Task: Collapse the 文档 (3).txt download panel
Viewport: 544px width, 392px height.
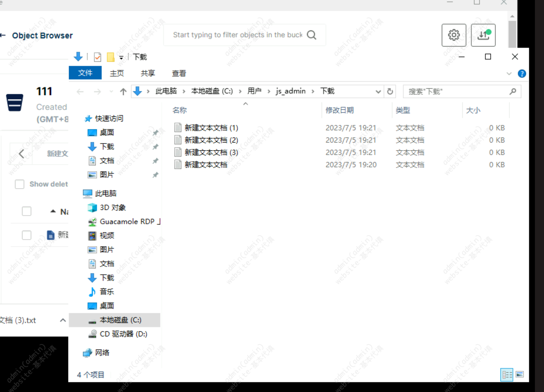Action: point(63,320)
